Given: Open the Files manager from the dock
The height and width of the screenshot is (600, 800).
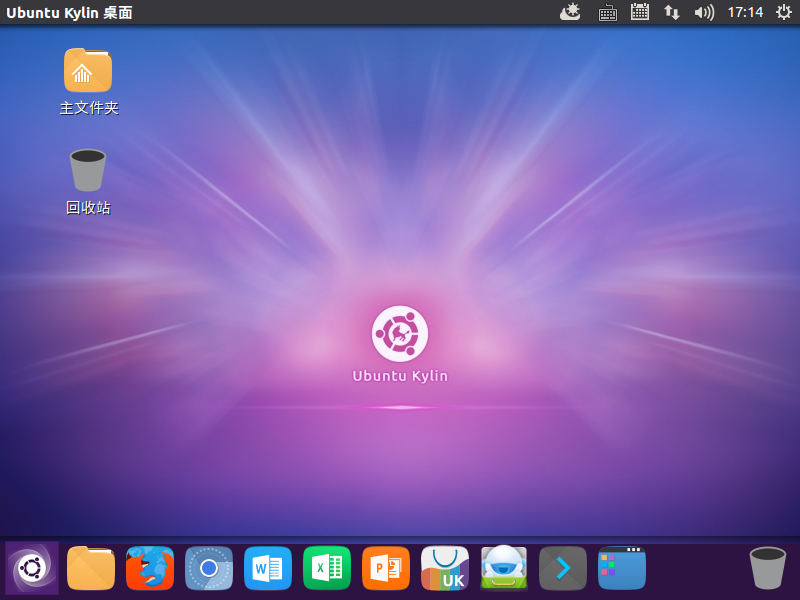Looking at the screenshot, I should pos(90,568).
